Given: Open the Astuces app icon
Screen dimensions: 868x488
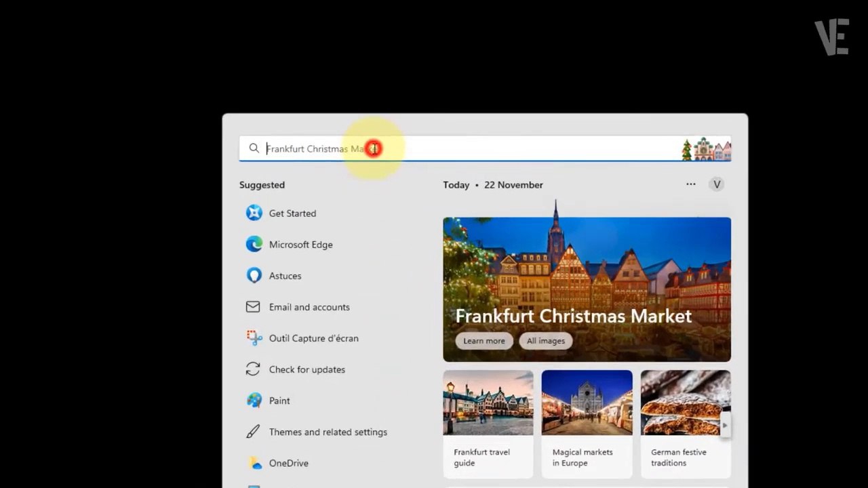Looking at the screenshot, I should click(254, 275).
